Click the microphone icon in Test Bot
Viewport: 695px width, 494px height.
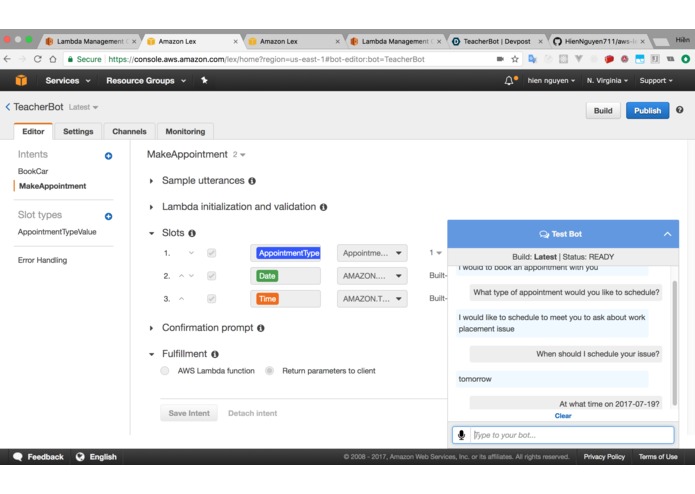[x=461, y=435]
